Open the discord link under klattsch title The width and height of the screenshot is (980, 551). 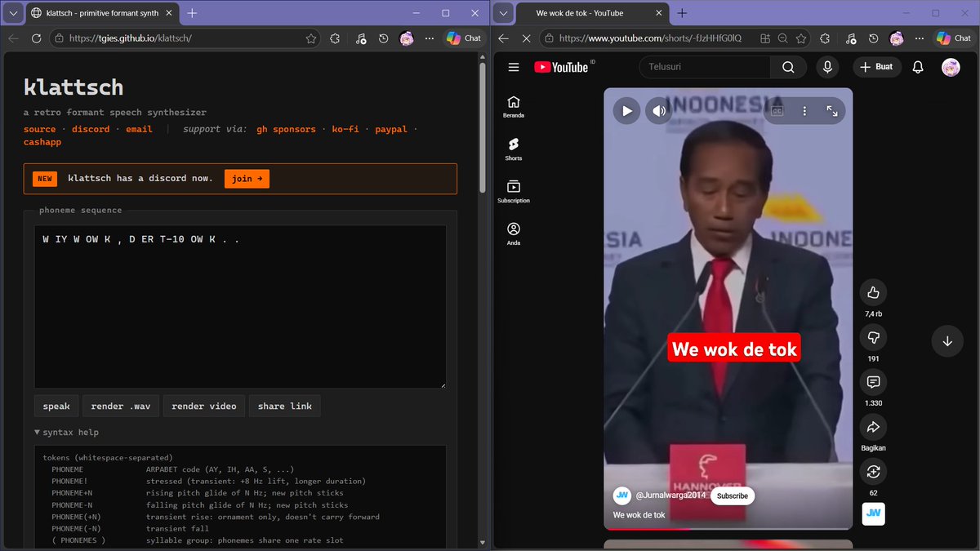[x=91, y=129]
